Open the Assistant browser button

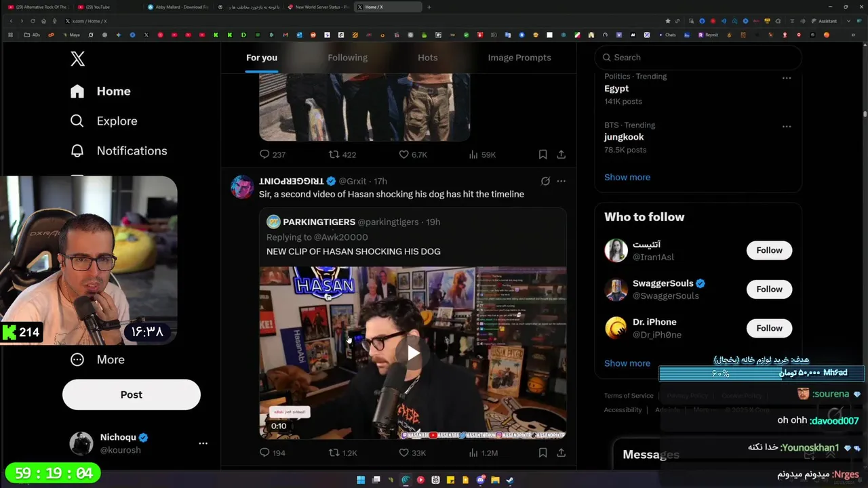point(824,21)
